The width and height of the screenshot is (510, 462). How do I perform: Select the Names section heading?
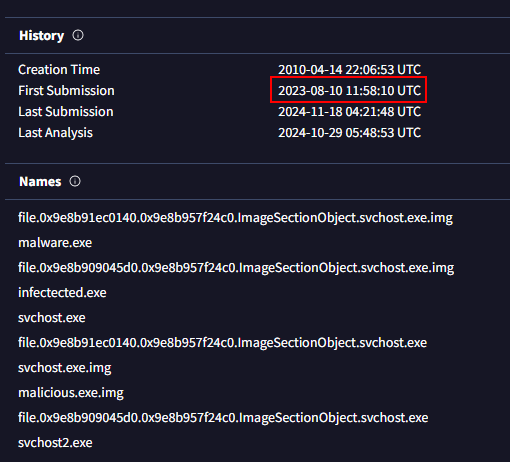click(x=40, y=182)
